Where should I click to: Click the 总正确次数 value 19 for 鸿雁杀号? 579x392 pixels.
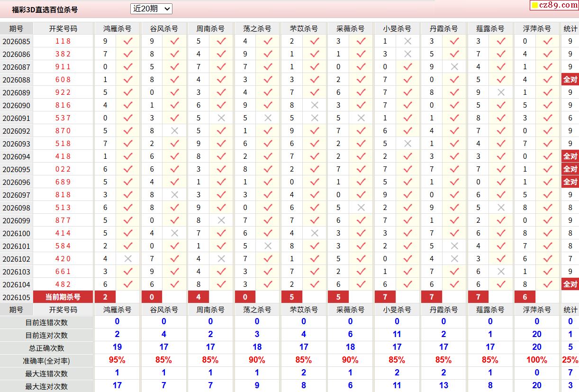pos(117,347)
